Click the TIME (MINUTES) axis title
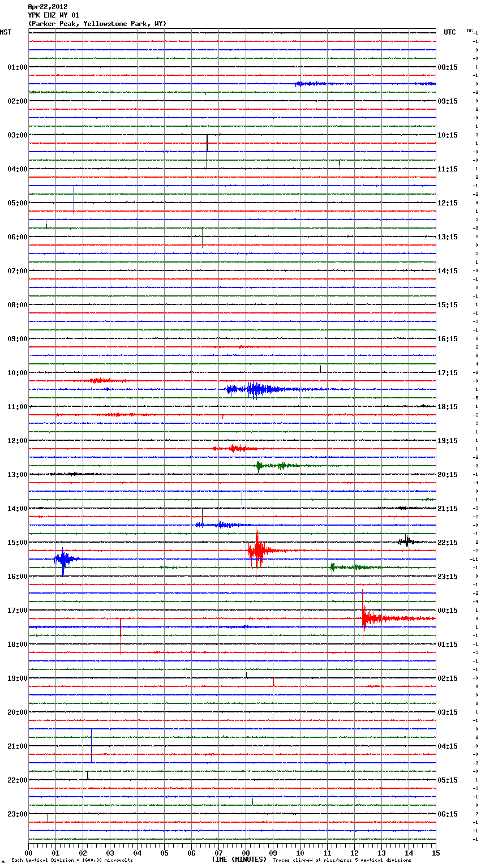481x868 pixels. click(239, 860)
